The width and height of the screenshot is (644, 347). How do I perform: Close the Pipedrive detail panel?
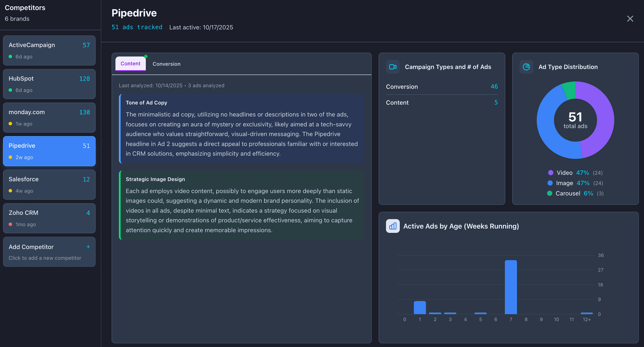(x=630, y=19)
